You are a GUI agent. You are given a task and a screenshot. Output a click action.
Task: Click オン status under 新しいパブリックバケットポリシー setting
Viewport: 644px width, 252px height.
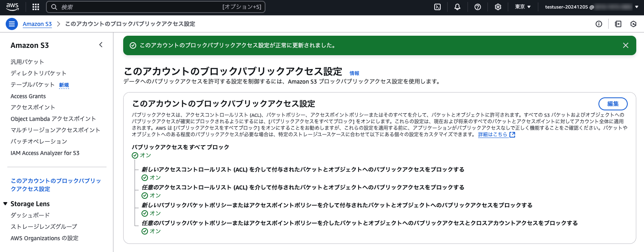coord(151,213)
